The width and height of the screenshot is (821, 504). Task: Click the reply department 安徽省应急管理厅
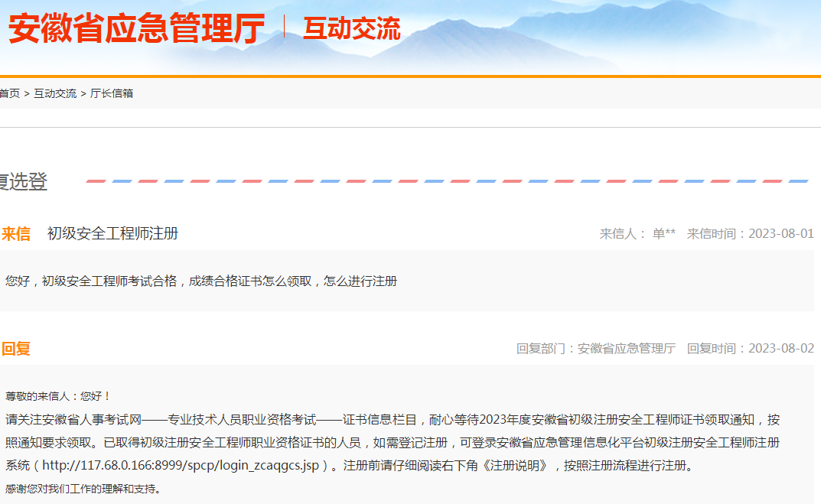[626, 349]
